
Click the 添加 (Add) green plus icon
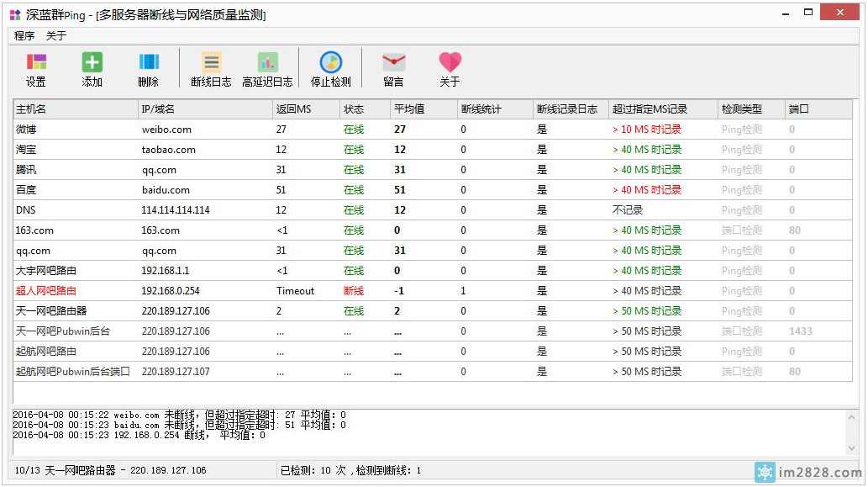tap(92, 69)
